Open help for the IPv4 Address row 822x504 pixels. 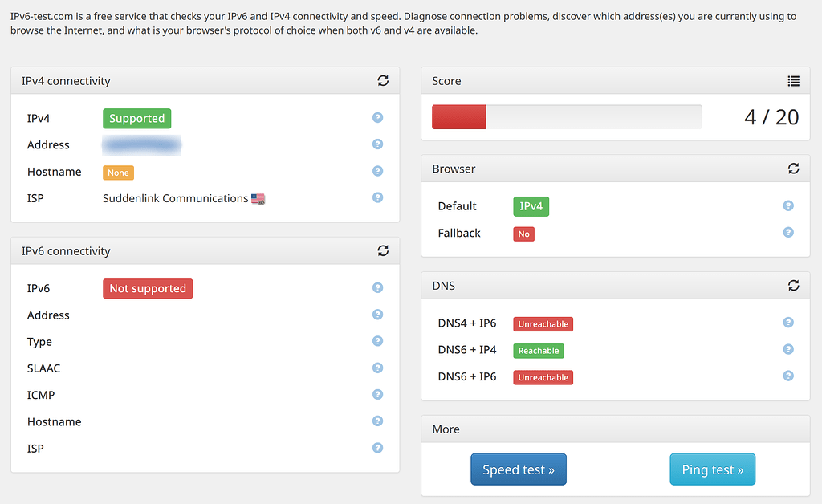point(377,144)
